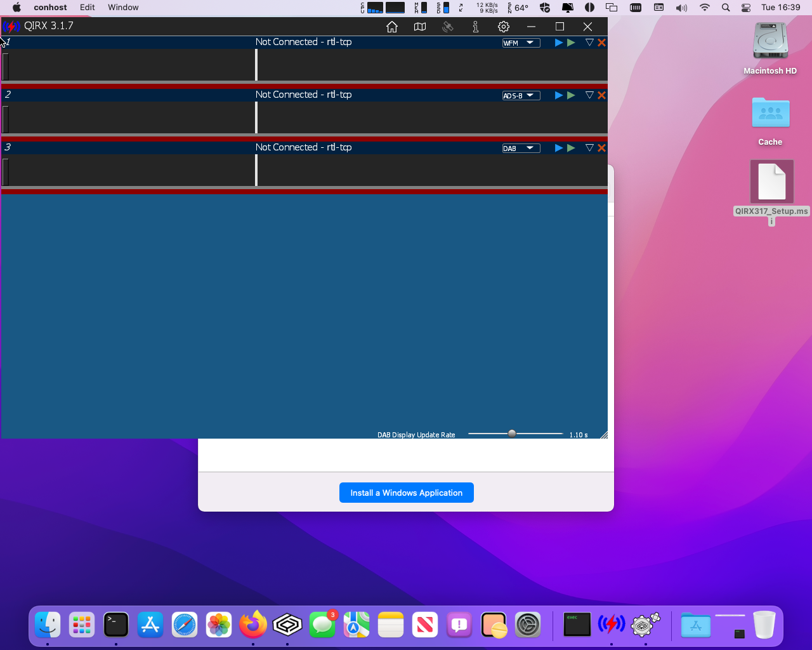Image resolution: width=812 pixels, height=650 pixels.
Task: Click the level meter of receiver 3
Action: click(x=6, y=171)
